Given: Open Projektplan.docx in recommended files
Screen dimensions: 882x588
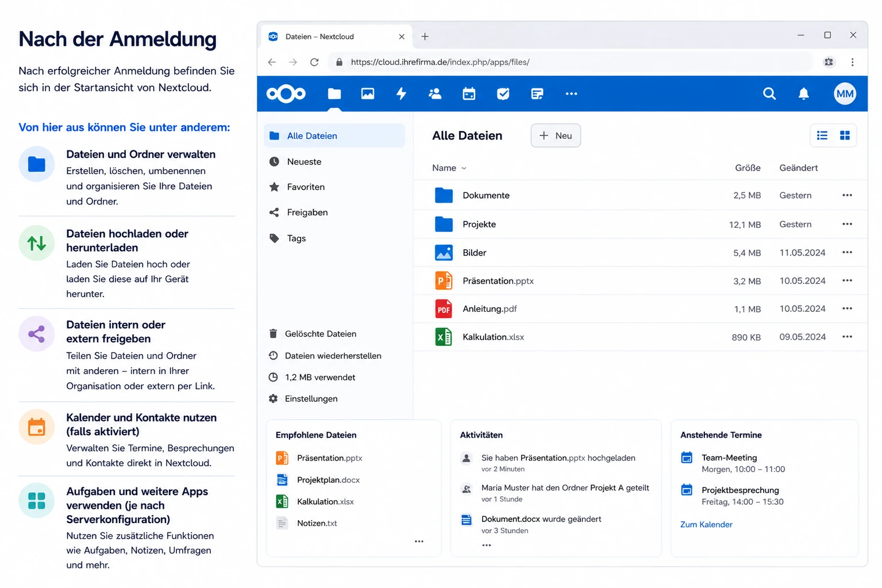Looking at the screenshot, I should (318, 480).
